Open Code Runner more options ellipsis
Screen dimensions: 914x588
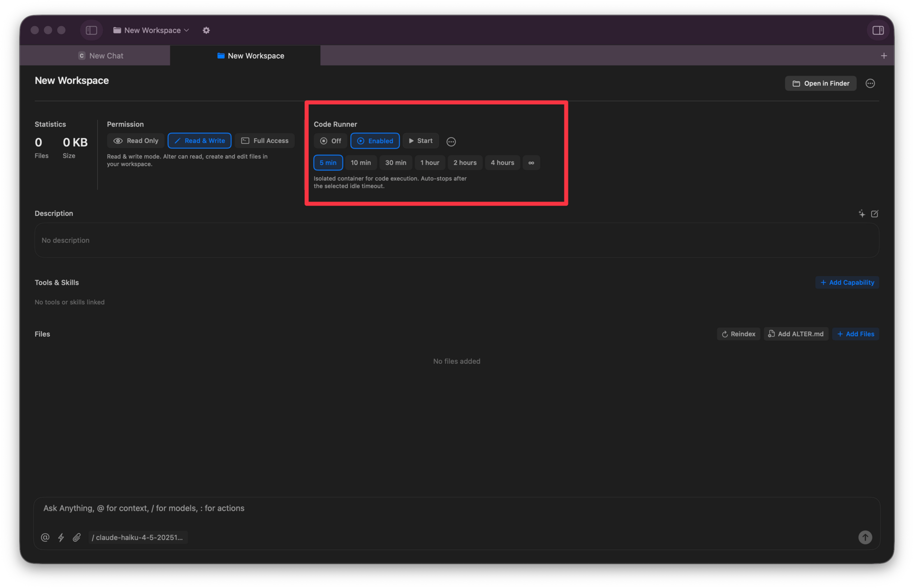pyautogui.click(x=451, y=142)
